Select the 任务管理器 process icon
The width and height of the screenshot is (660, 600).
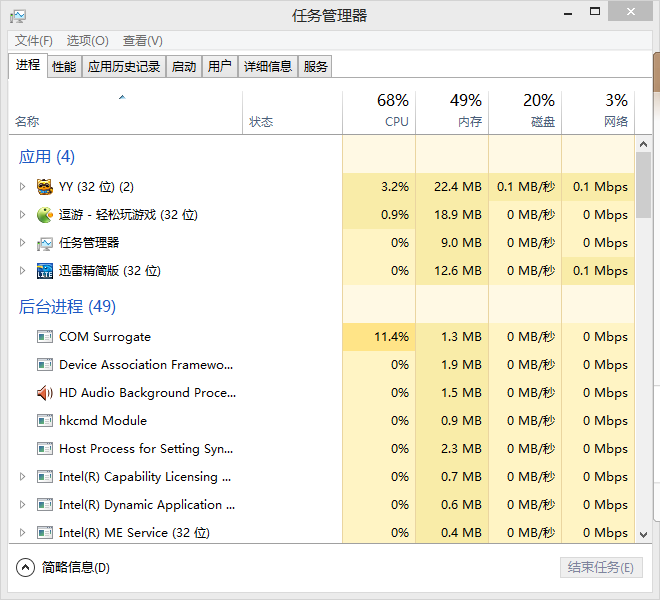click(45, 243)
